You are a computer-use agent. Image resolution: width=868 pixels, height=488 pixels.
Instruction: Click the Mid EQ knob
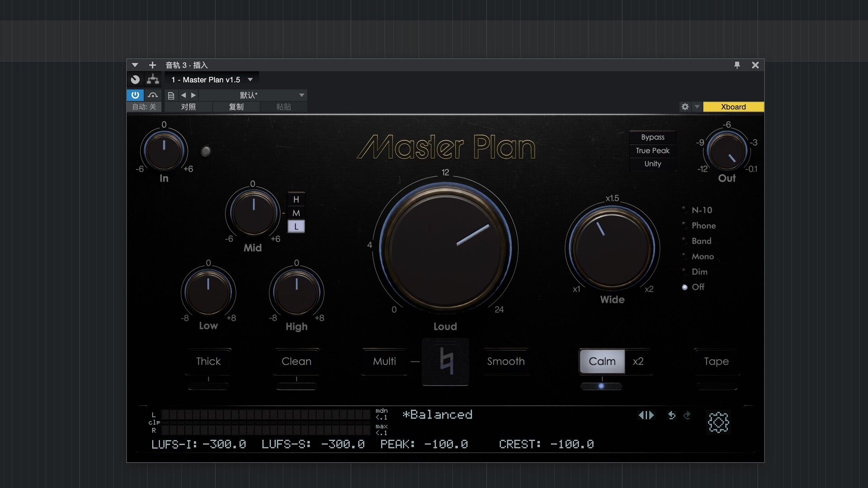253,212
